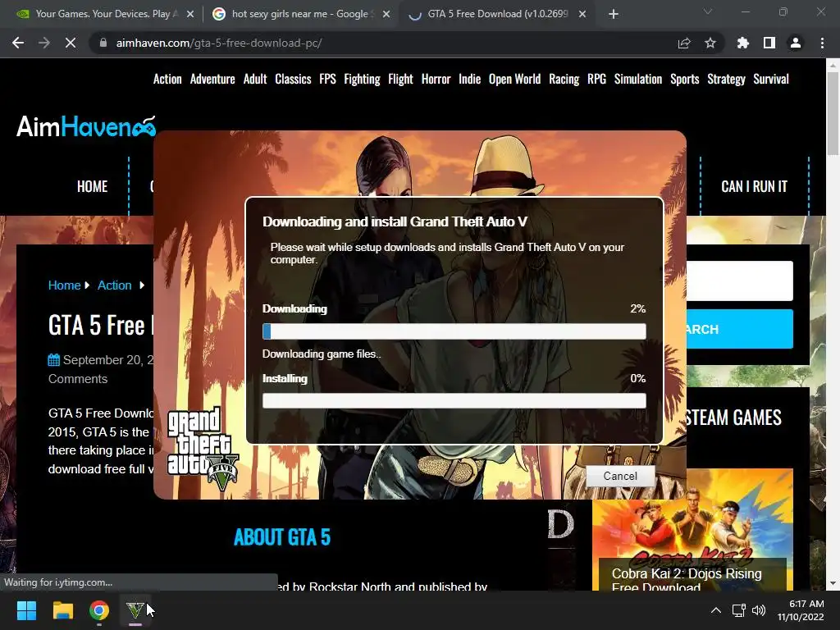
Task: Open the Windows Start menu
Action: pos(26,610)
